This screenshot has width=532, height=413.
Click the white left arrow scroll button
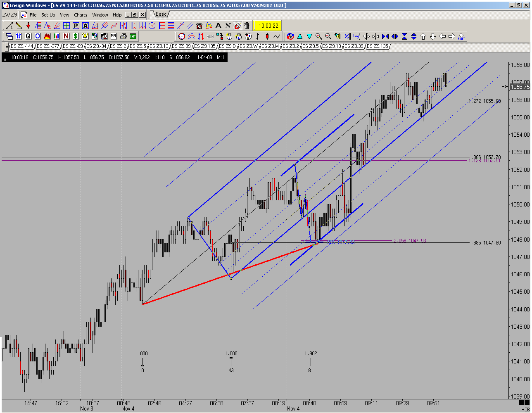(442, 36)
